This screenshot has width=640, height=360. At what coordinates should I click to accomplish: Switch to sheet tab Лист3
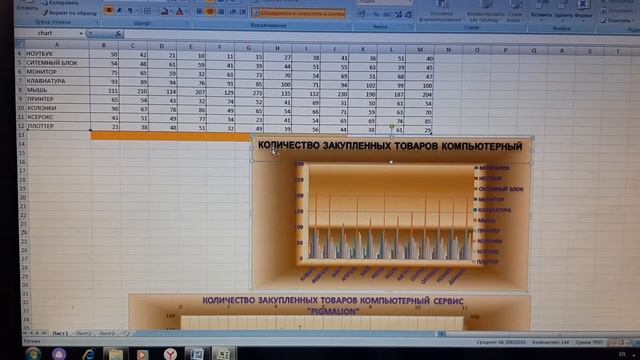coord(106,333)
